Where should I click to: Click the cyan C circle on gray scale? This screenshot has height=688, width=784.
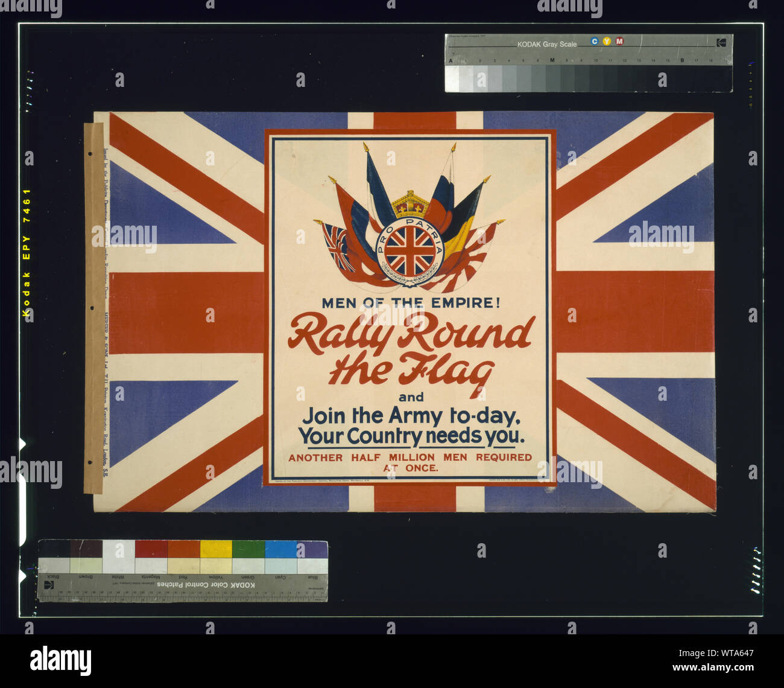(595, 41)
